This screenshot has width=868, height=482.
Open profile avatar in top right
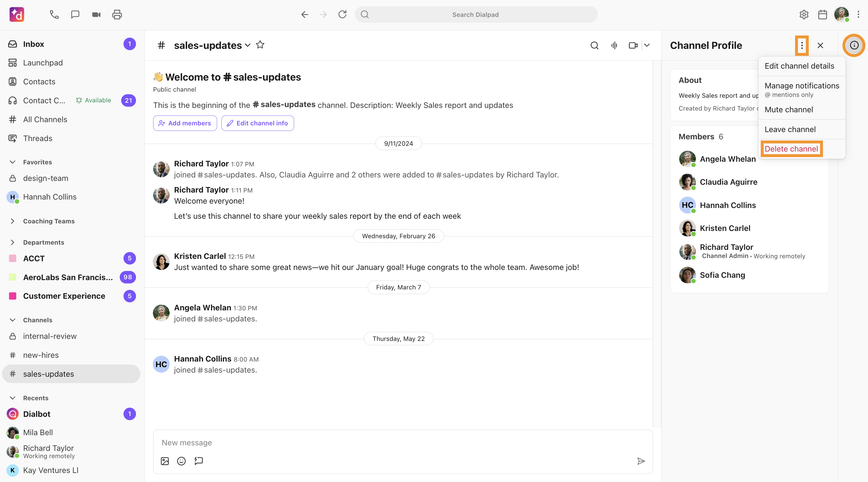click(x=841, y=15)
